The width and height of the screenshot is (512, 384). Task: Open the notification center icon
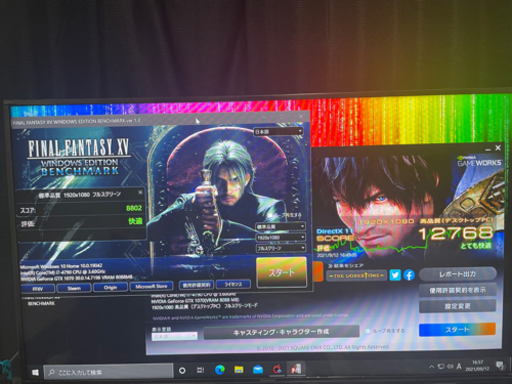click(x=500, y=366)
